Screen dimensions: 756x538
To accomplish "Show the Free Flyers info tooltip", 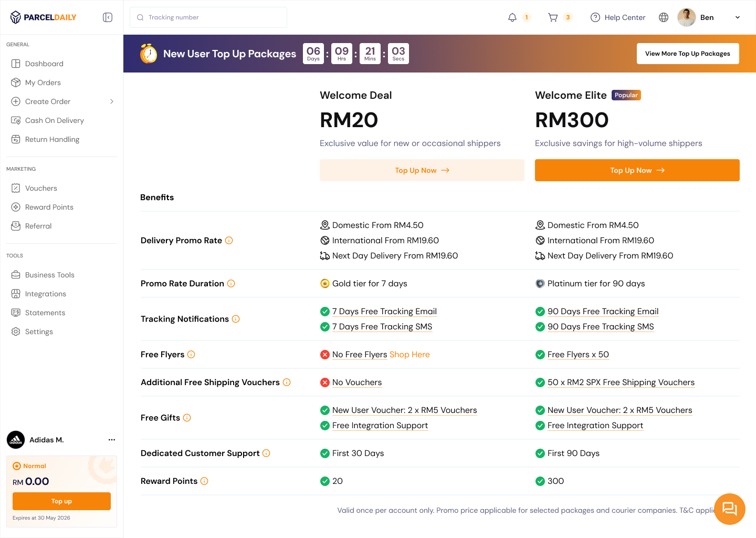I will coord(191,355).
